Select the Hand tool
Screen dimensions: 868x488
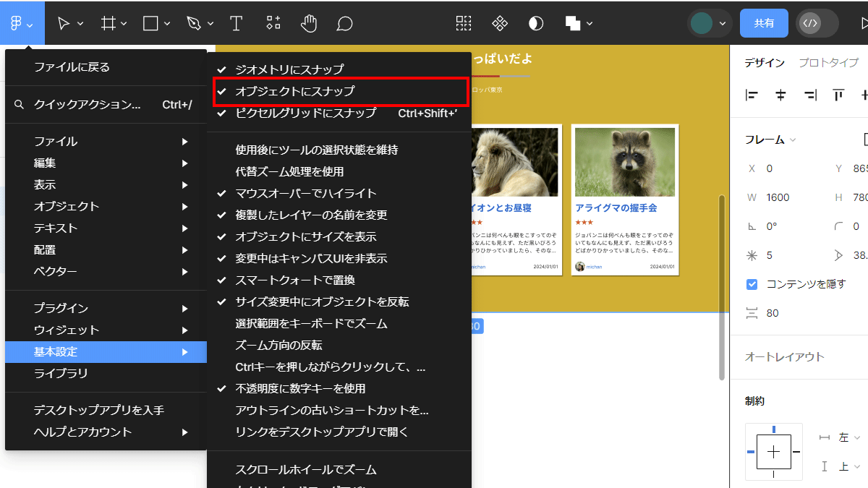[x=309, y=23]
